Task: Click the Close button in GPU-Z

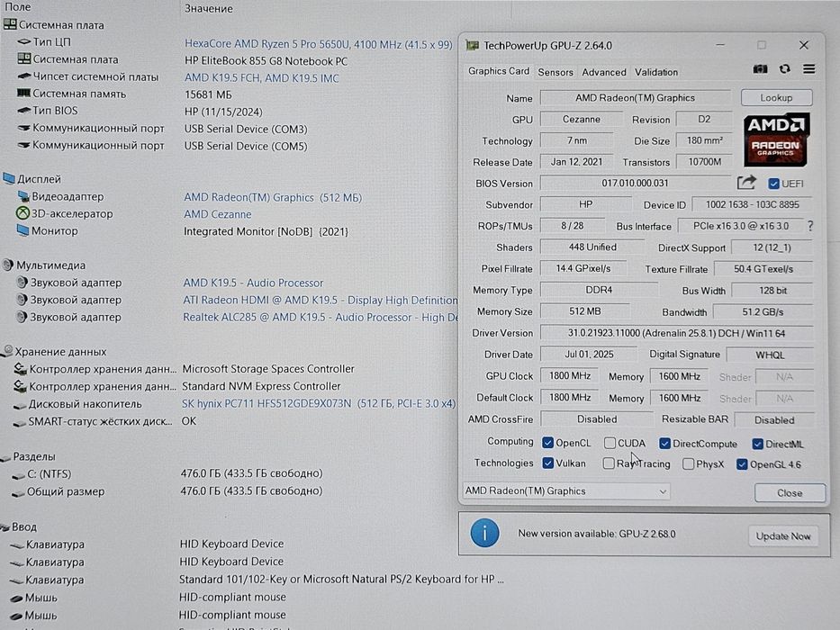Action: tap(790, 493)
